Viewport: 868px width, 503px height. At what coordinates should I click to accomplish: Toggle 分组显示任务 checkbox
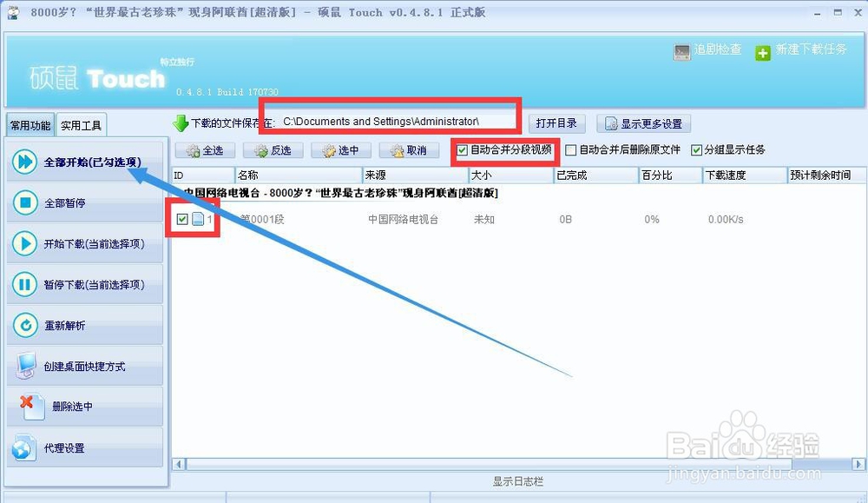696,150
